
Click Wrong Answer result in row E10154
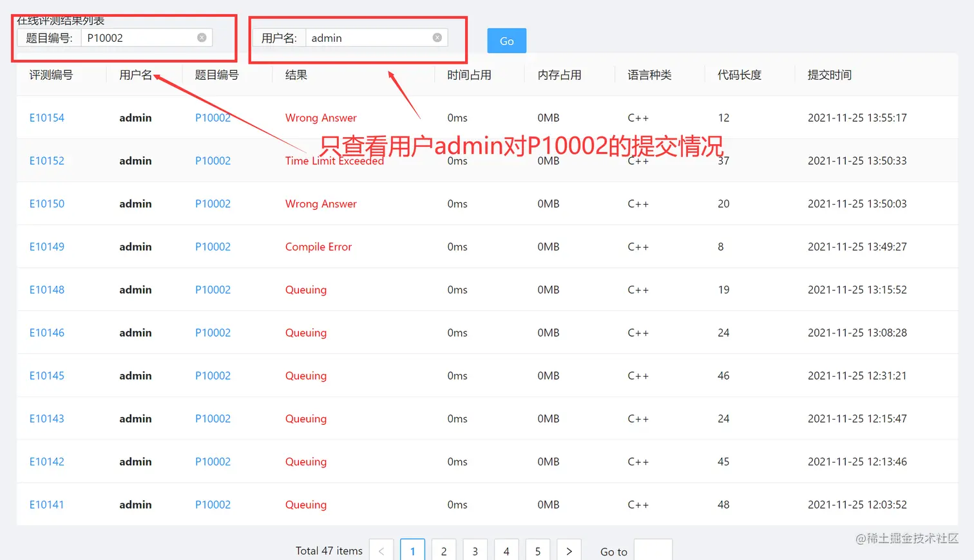321,118
